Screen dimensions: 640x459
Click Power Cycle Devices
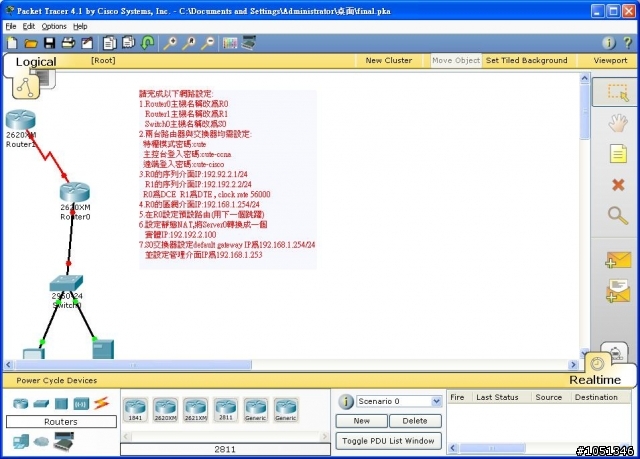click(x=57, y=380)
